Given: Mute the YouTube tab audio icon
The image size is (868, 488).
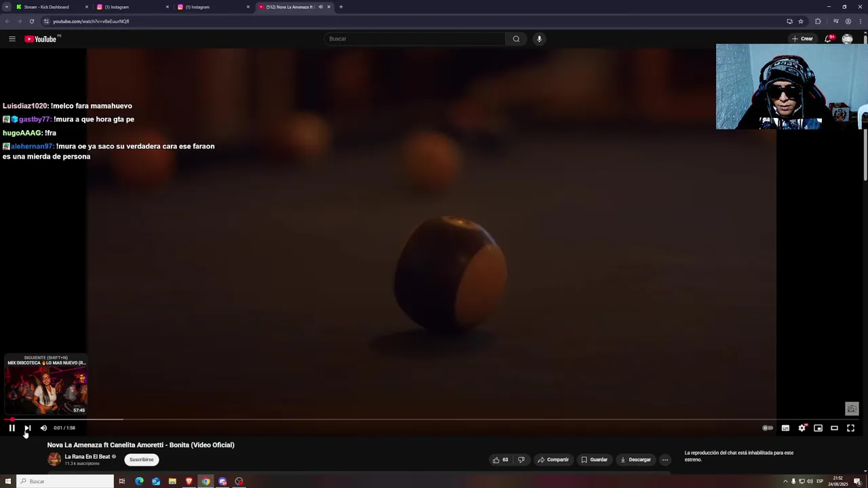Looking at the screenshot, I should [x=321, y=7].
